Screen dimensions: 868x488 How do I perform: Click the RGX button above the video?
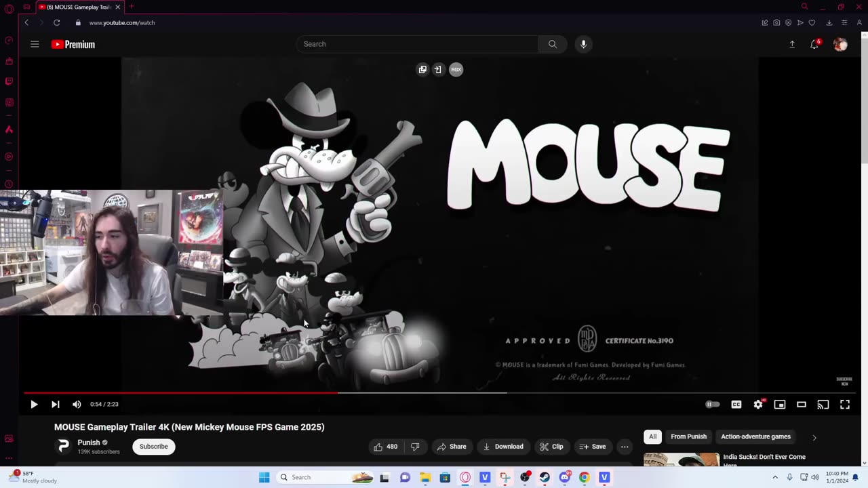coord(456,69)
